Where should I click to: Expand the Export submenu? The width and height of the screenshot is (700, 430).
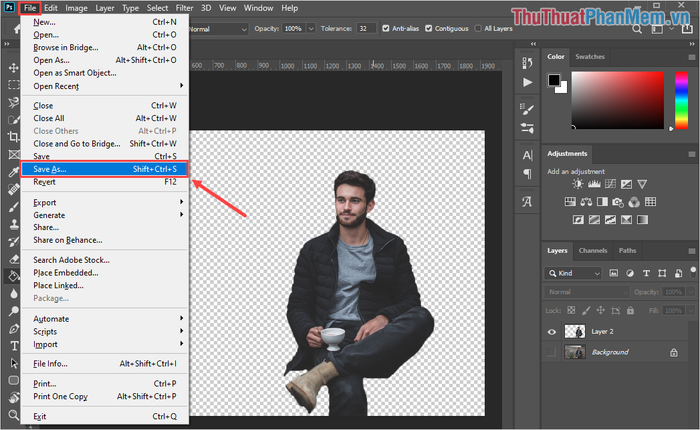pos(105,202)
